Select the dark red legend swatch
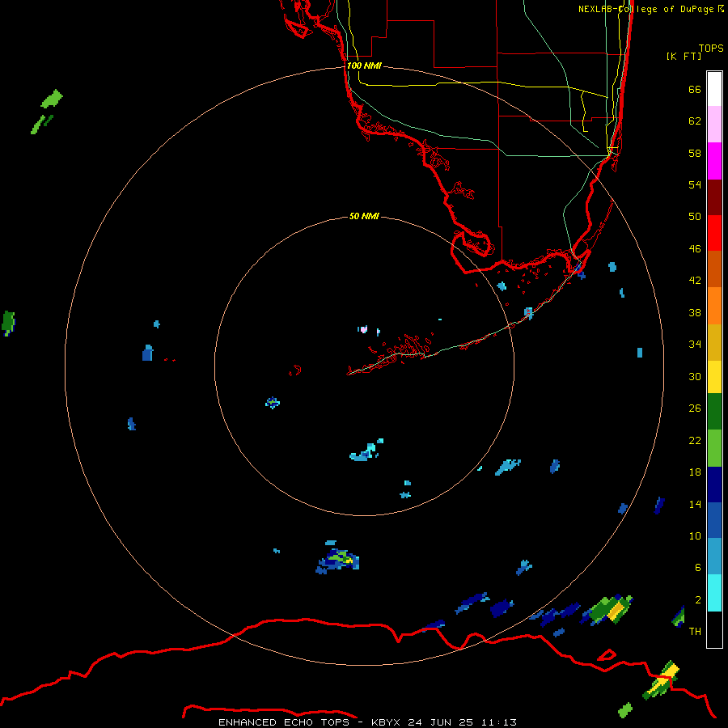Viewport: 728px width, 728px height. pyautogui.click(x=714, y=197)
